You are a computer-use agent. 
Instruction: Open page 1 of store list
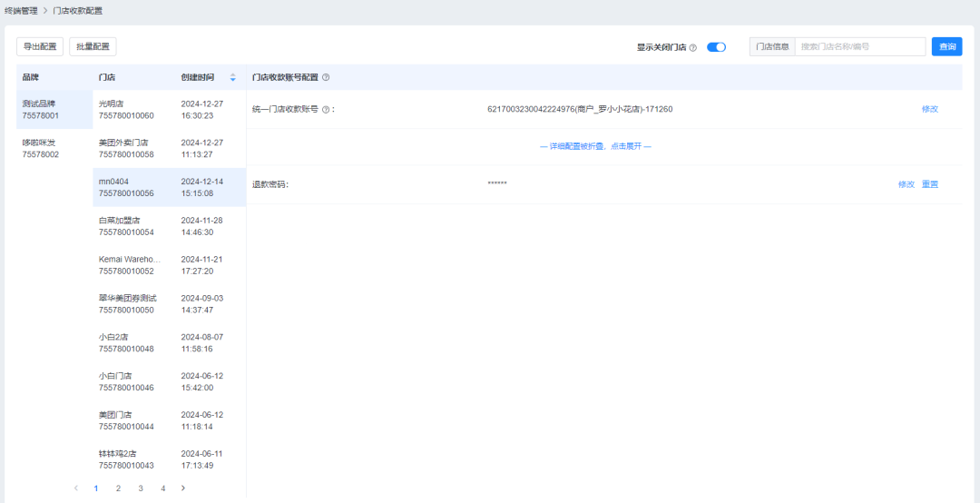tap(95, 488)
